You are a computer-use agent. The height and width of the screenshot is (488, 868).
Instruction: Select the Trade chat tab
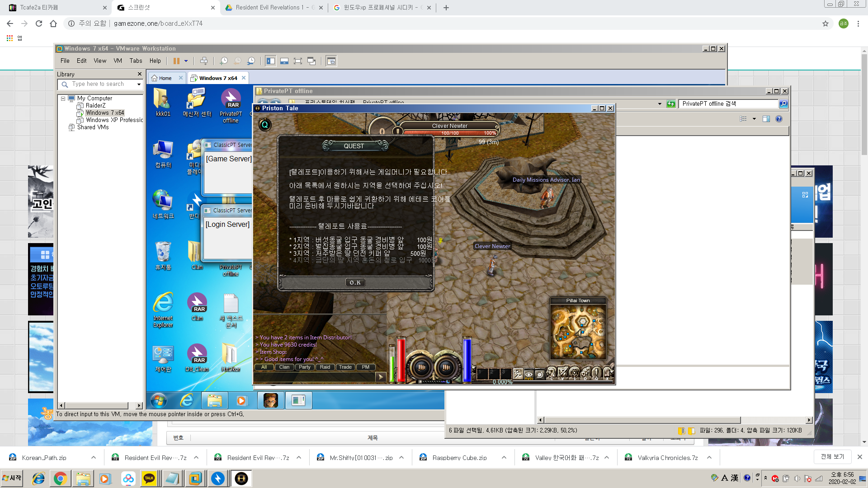click(x=345, y=367)
